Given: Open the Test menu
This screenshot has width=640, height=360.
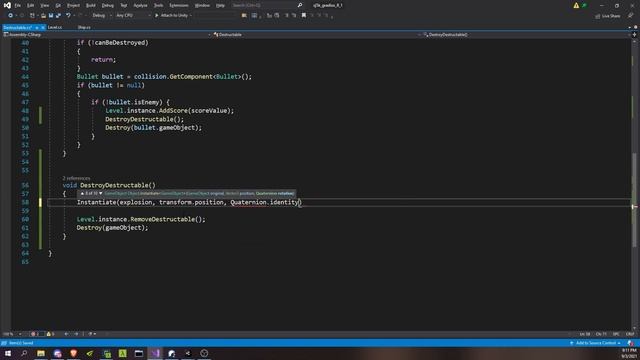Looking at the screenshot, I should [x=124, y=6].
